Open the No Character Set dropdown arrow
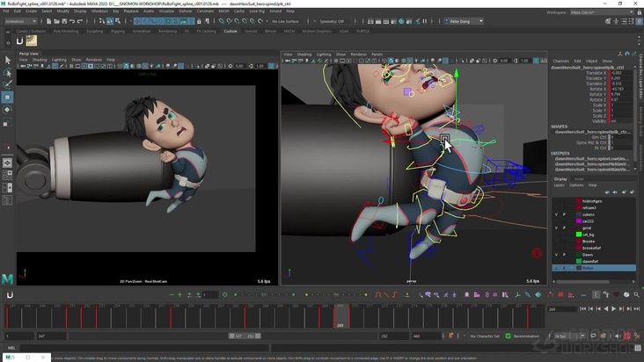This screenshot has height=362, width=644. pyautogui.click(x=465, y=337)
